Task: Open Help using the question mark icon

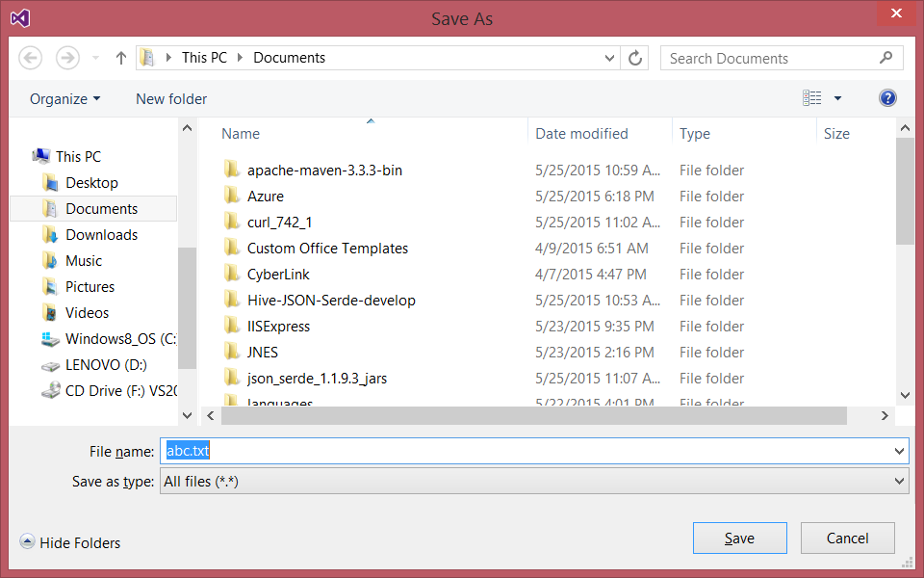Action: 886,97
